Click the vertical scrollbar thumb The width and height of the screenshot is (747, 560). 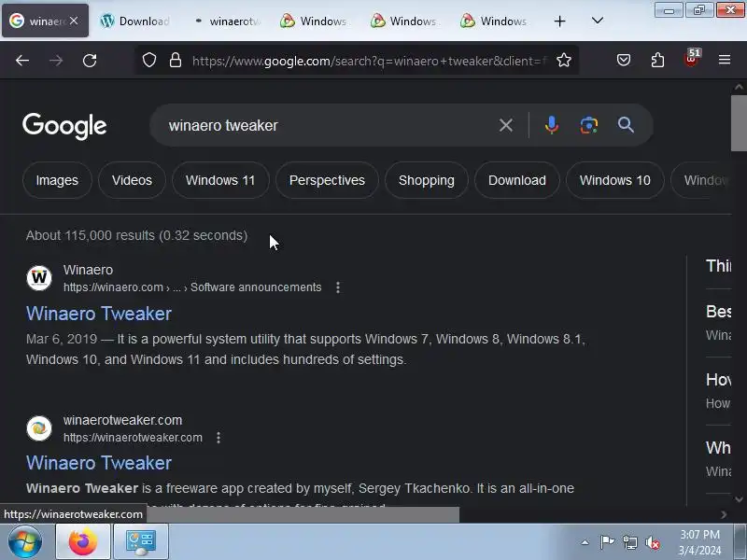739,123
